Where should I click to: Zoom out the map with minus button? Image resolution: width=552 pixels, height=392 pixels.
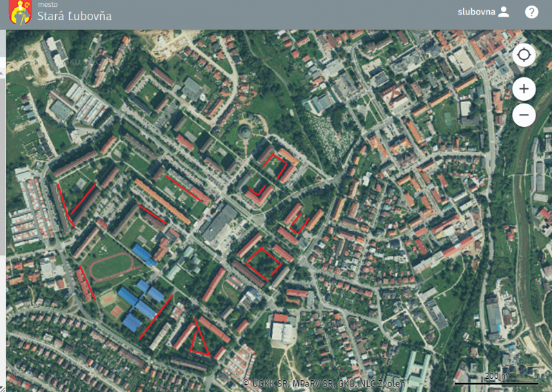[524, 115]
